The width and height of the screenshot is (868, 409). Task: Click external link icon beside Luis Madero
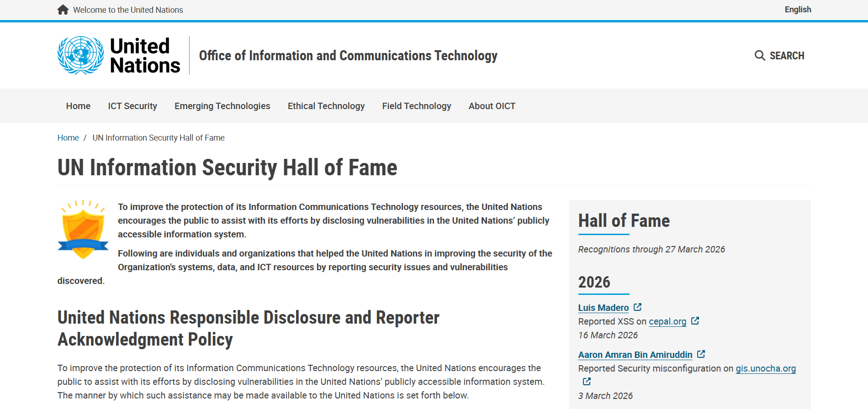(x=638, y=307)
